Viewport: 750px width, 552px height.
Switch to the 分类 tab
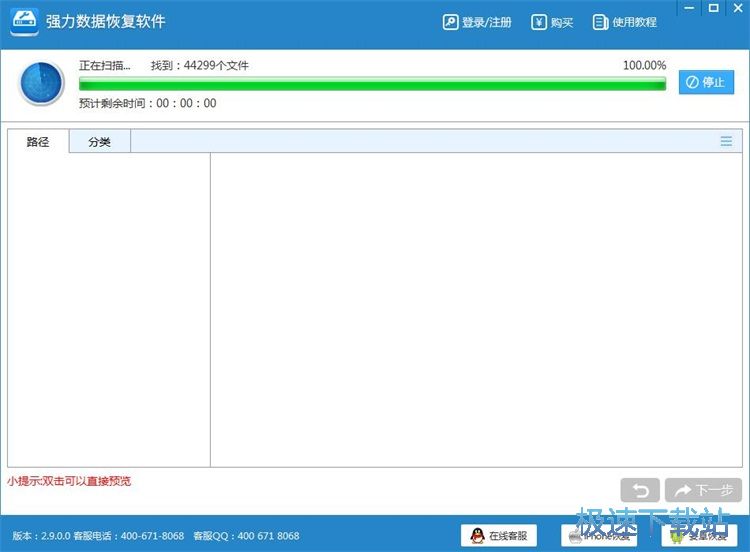99,142
